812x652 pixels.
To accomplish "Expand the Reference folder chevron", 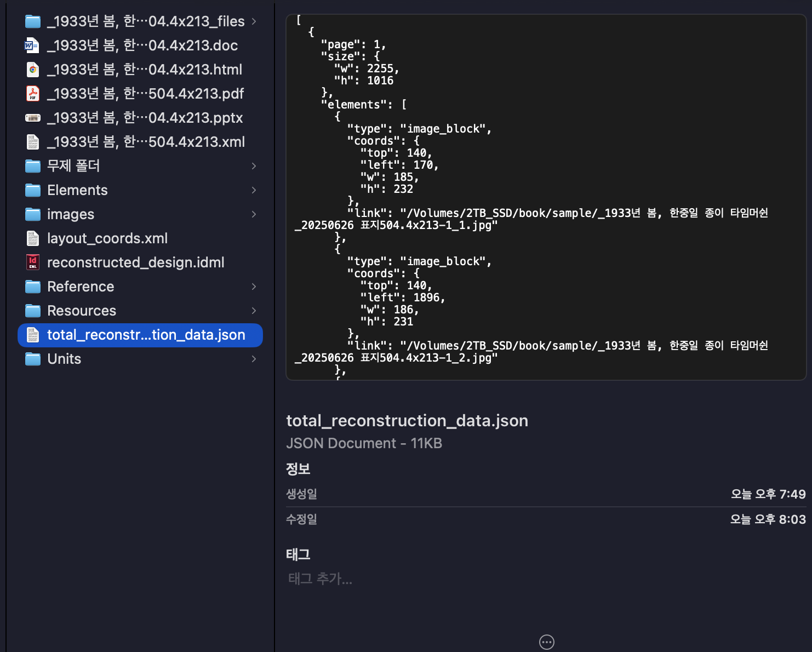I will pyautogui.click(x=253, y=286).
